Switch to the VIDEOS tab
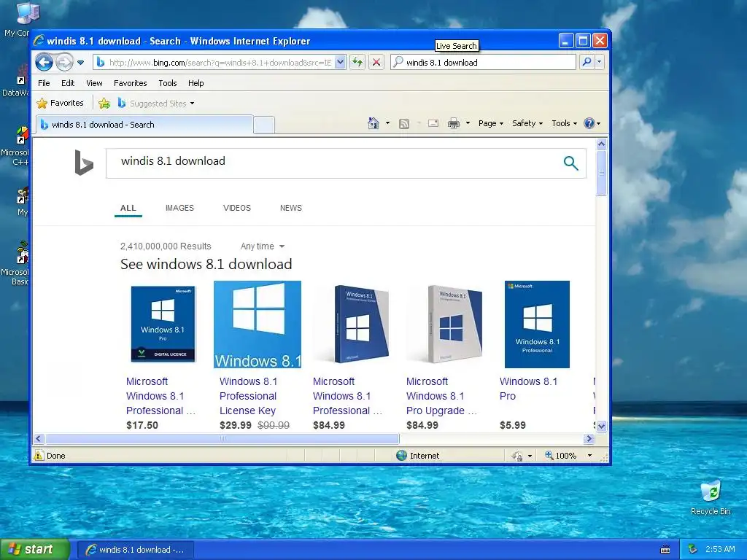The image size is (747, 560). click(x=237, y=208)
